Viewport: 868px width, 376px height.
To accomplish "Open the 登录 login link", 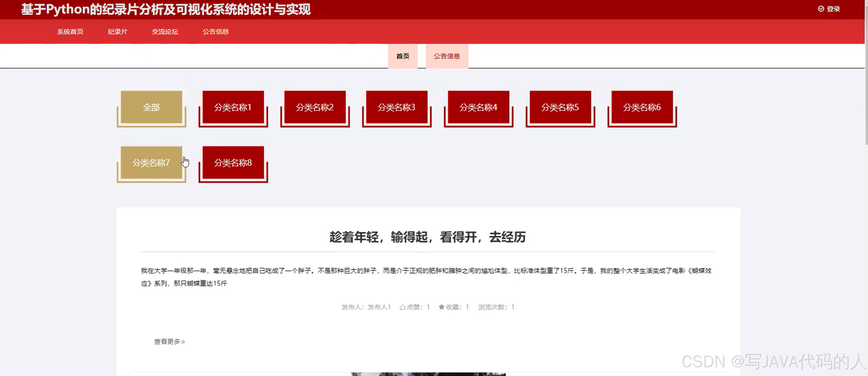I will coord(833,9).
